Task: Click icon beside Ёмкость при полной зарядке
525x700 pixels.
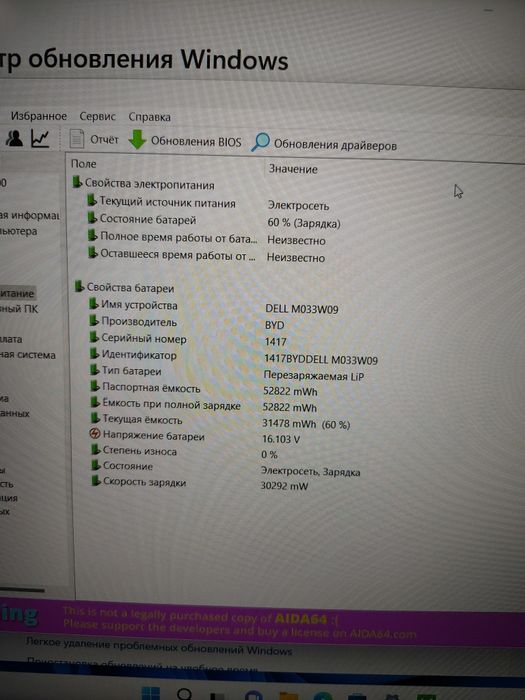Action: [x=95, y=403]
